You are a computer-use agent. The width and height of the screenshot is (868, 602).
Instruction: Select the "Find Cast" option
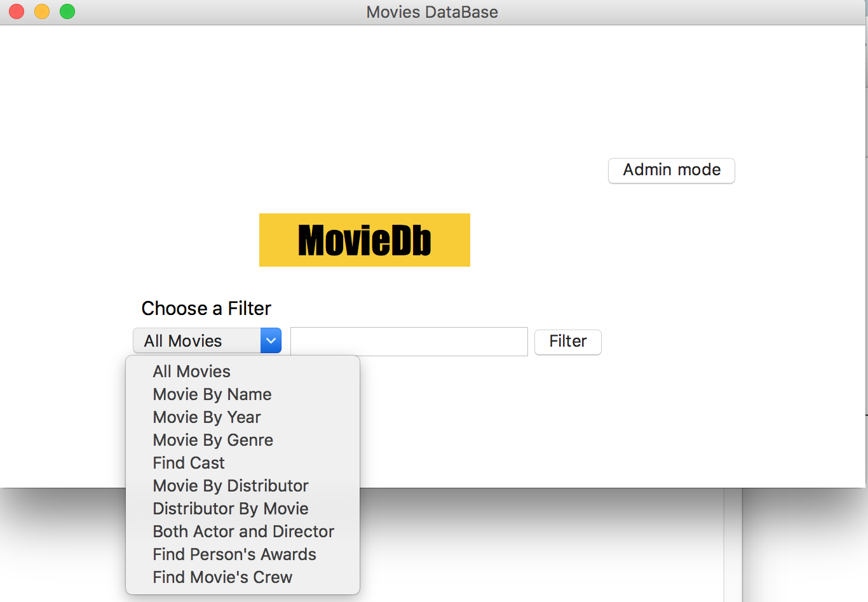point(188,462)
